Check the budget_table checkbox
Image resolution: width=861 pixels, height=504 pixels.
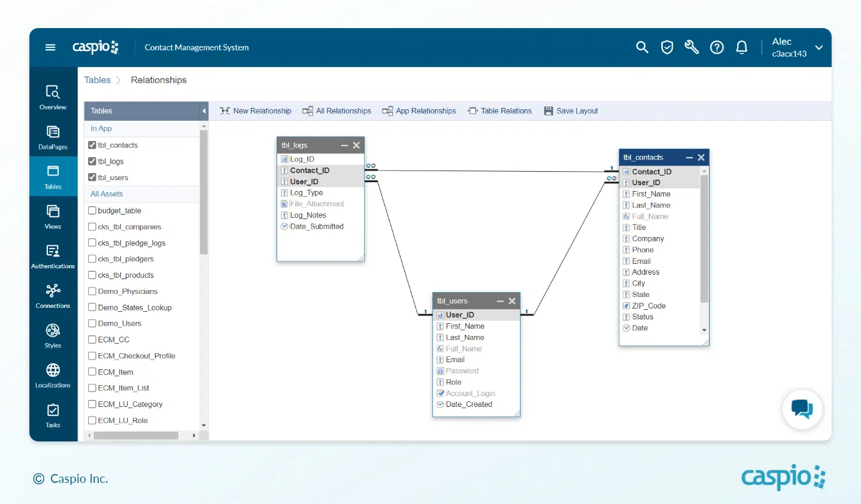point(93,210)
